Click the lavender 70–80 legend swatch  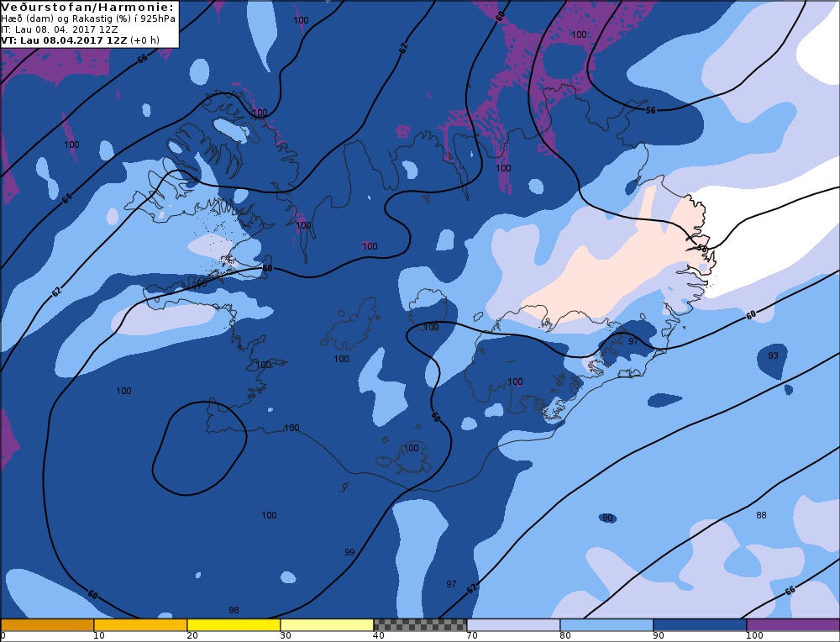[513, 625]
